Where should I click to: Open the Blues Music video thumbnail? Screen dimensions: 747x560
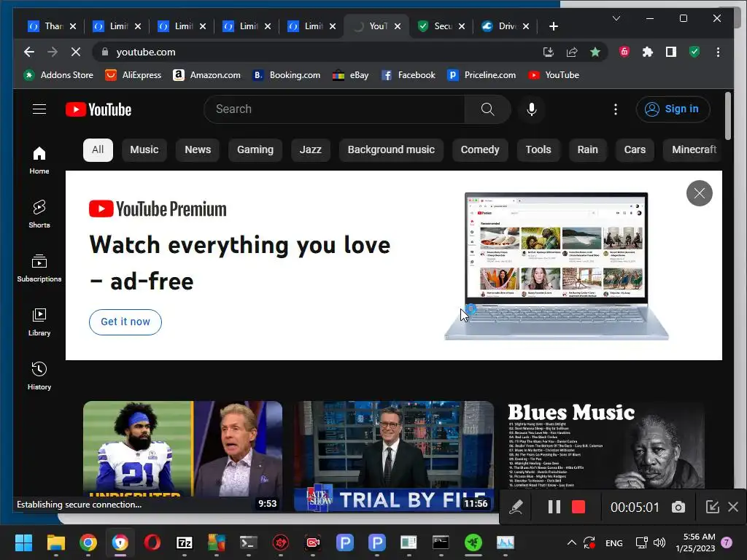[605, 446]
